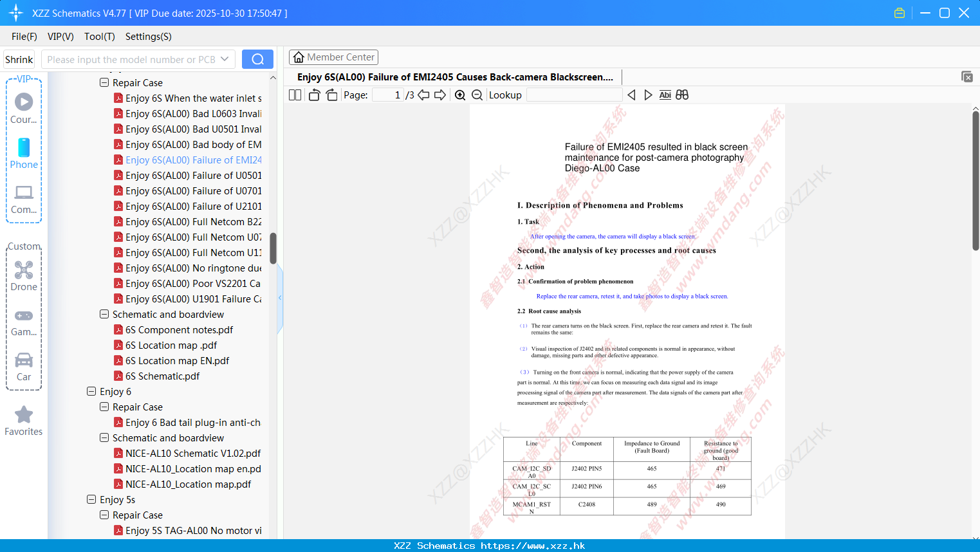
Task: Open Enjoy 6S(AL00) Failure of U2101 case
Action: point(188,206)
